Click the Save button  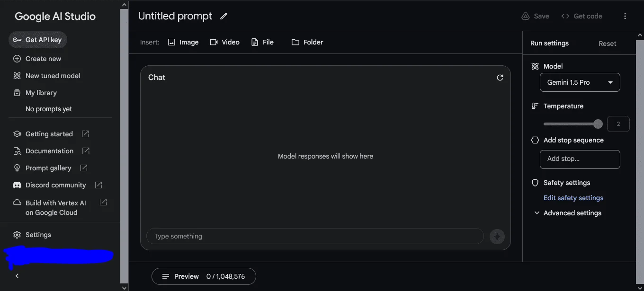click(x=536, y=16)
